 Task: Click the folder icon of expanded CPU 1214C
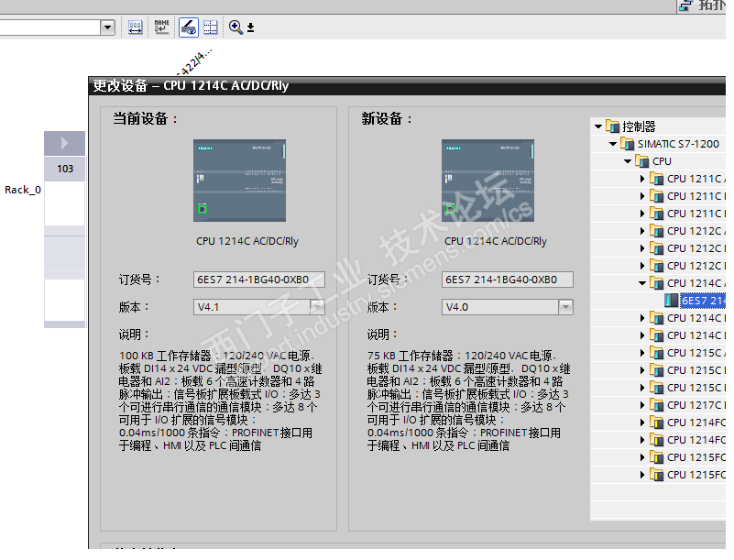[x=656, y=283]
